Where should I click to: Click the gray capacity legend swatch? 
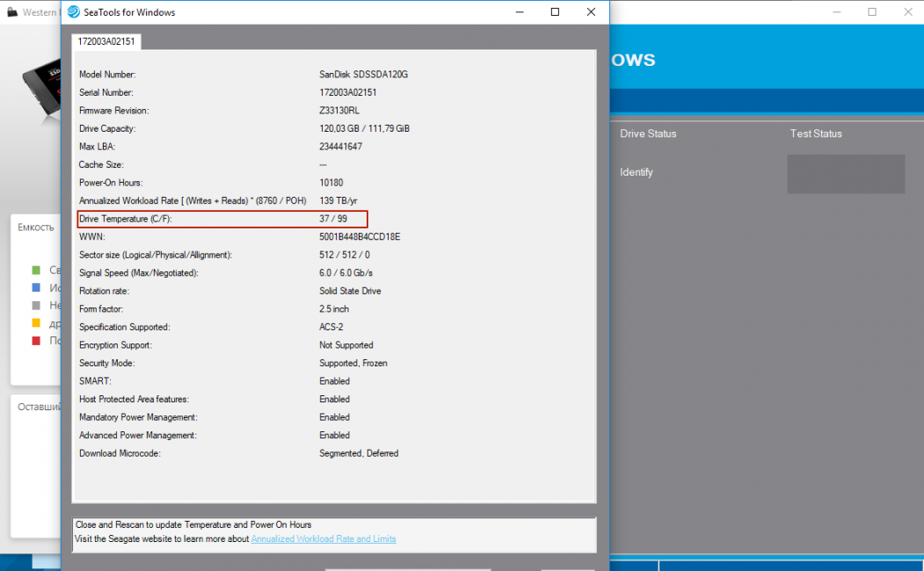(36, 305)
